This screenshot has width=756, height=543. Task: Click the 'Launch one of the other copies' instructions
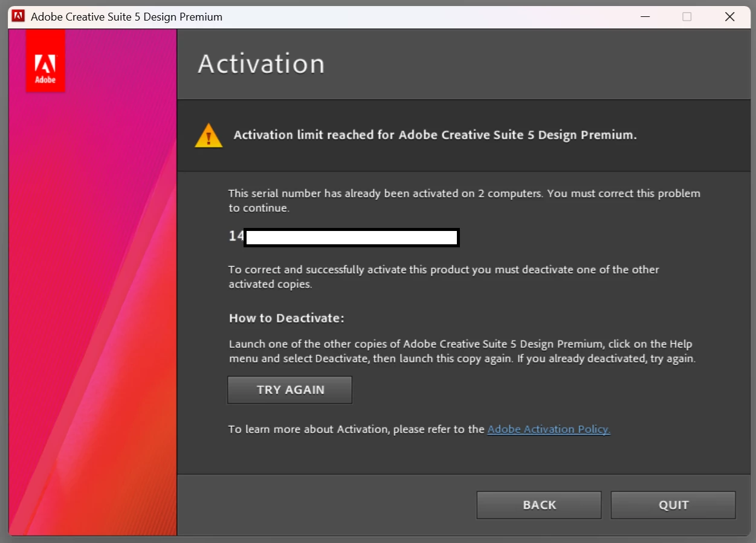tap(462, 351)
